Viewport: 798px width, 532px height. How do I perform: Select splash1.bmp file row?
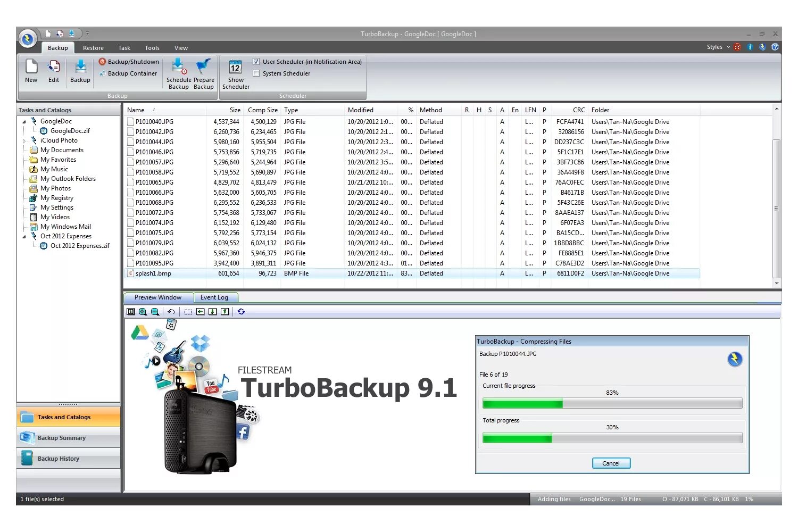pyautogui.click(x=412, y=273)
